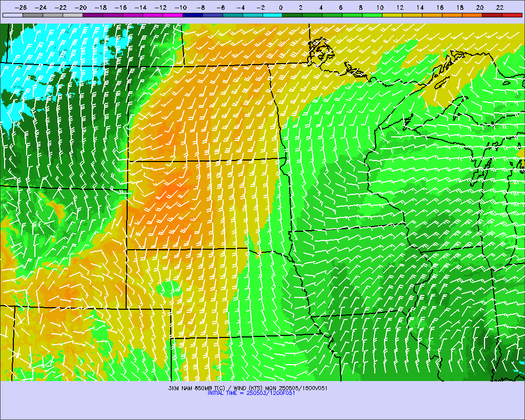The width and height of the screenshot is (525, 420).
Task: Select the 20 scale label
Action: point(480,7)
